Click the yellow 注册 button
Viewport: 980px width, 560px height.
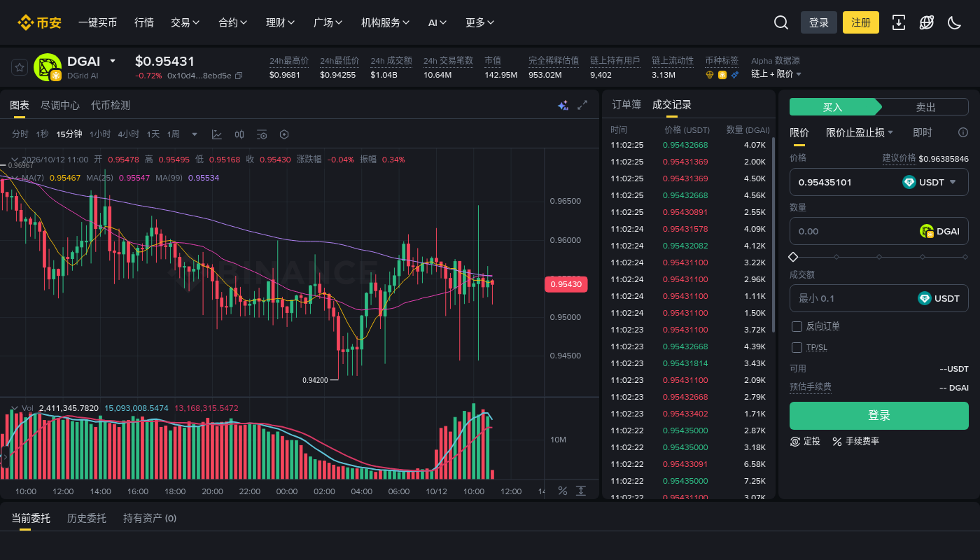(x=861, y=22)
